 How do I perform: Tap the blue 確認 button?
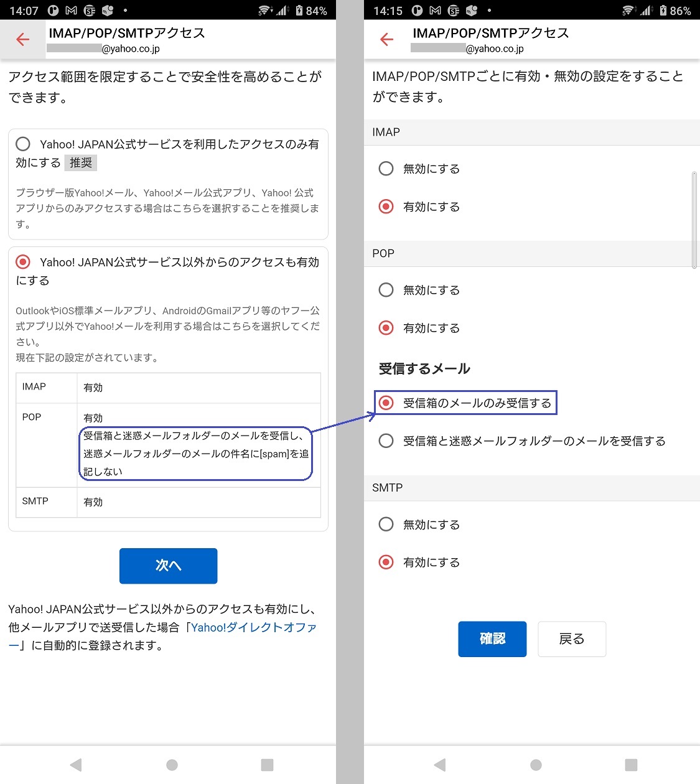[x=492, y=639]
